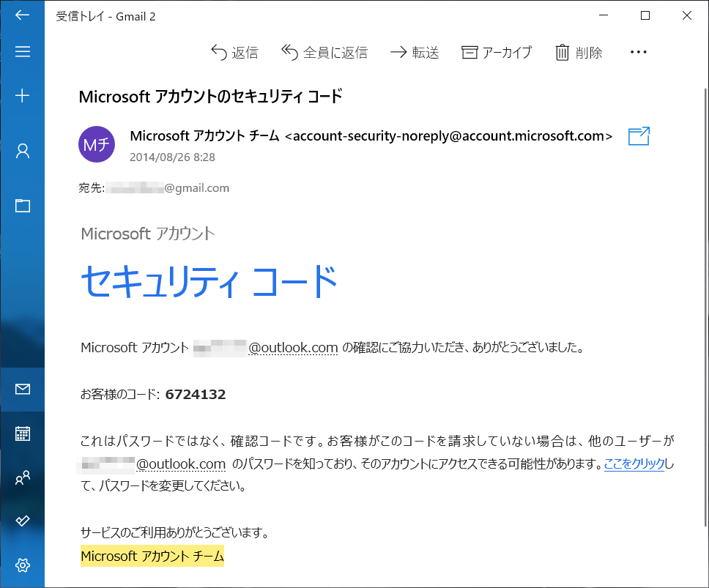This screenshot has width=709, height=588.
Task: Click the large blue セキュリティ コード heading
Action: coord(209,281)
